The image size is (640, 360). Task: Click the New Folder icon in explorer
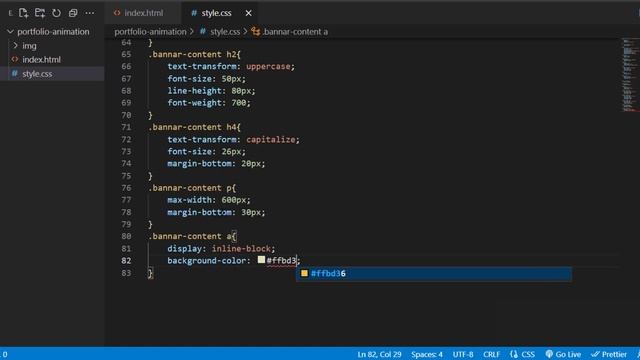[40, 13]
